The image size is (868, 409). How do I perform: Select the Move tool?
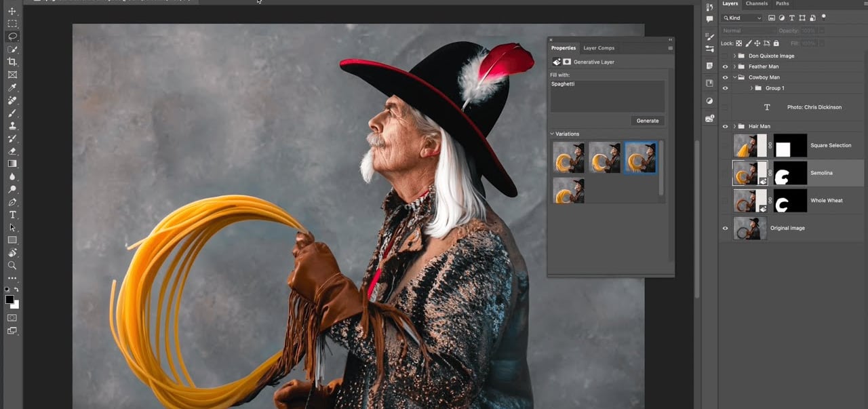tap(12, 11)
